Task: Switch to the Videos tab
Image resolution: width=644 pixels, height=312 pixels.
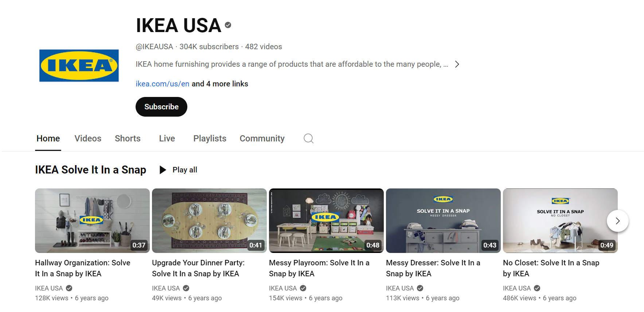Action: click(x=88, y=139)
